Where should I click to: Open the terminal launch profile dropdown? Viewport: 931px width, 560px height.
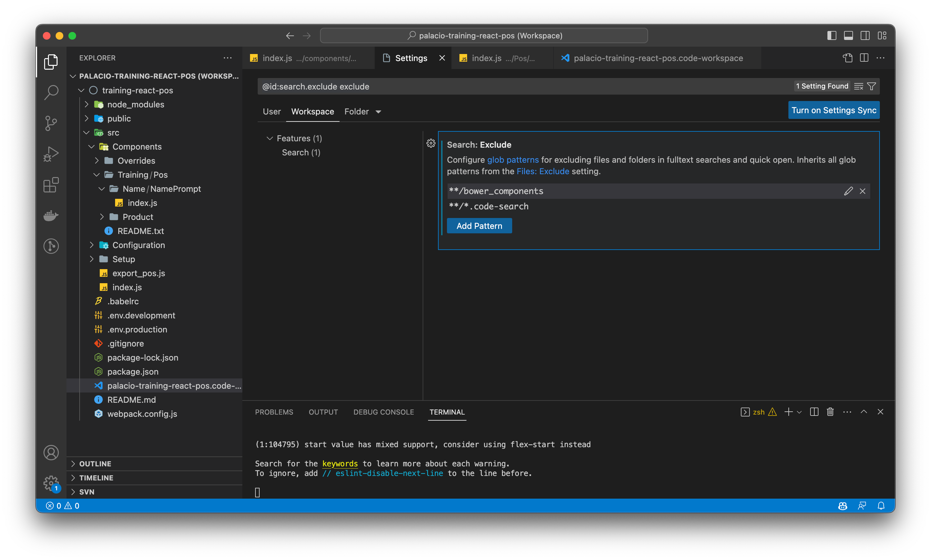click(x=799, y=412)
